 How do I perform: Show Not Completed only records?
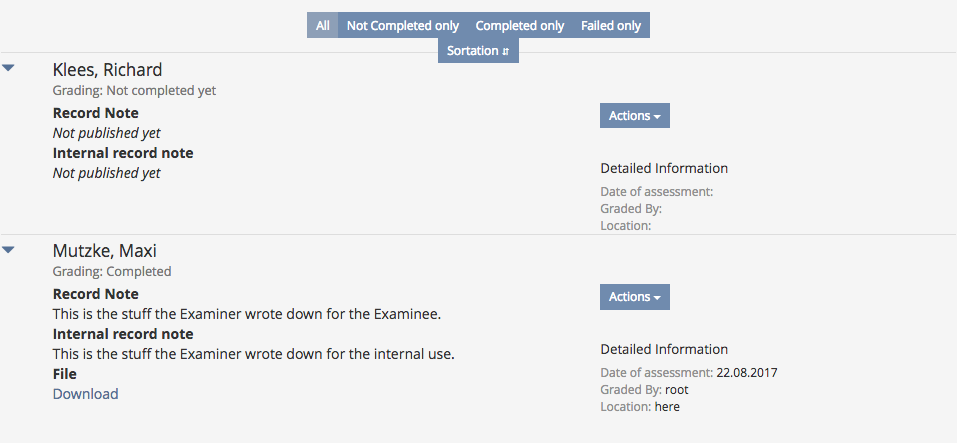coord(403,26)
